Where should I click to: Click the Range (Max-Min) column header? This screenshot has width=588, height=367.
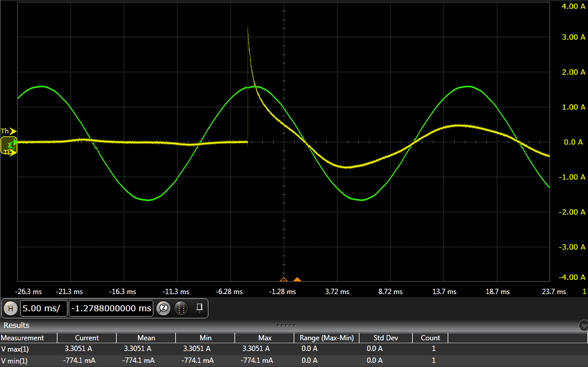click(x=326, y=338)
